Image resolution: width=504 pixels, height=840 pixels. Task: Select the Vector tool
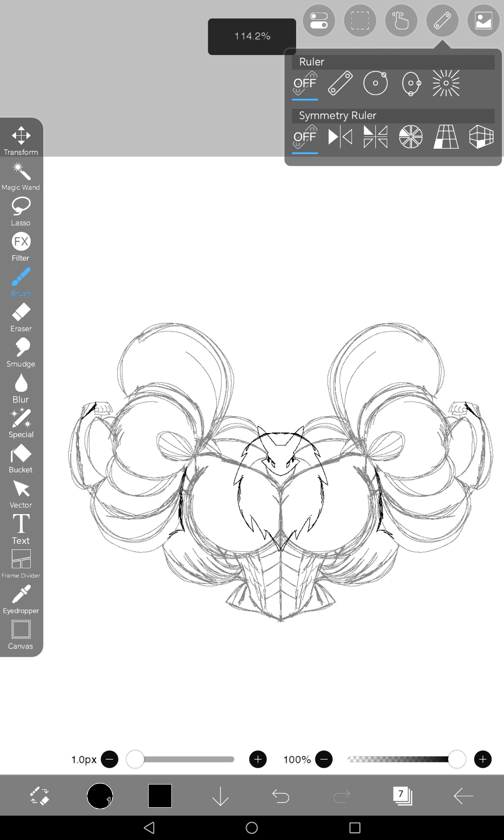tap(21, 494)
